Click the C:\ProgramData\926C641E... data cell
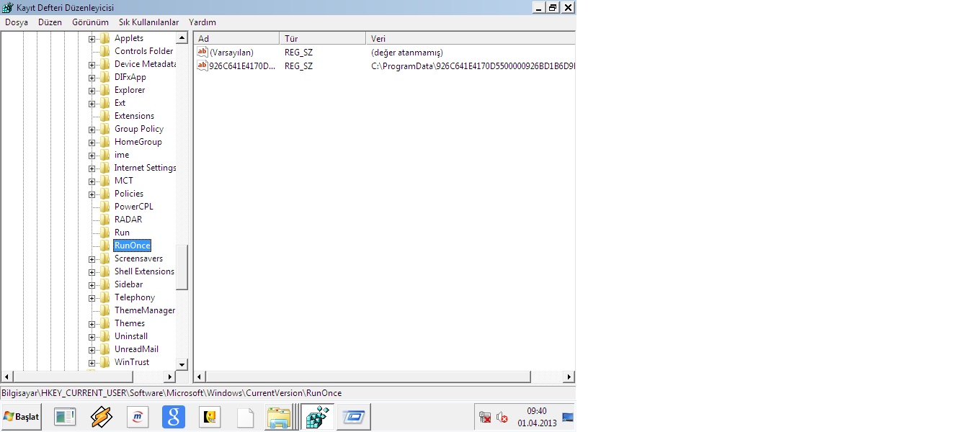 tap(473, 66)
